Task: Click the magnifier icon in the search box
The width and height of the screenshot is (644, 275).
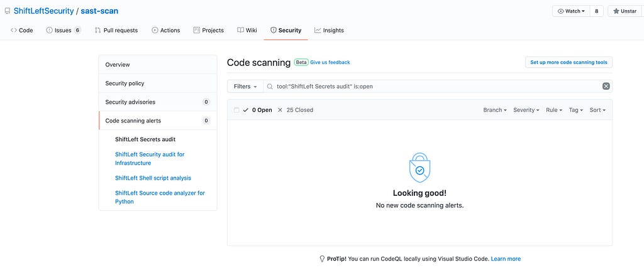Action: coord(270,87)
